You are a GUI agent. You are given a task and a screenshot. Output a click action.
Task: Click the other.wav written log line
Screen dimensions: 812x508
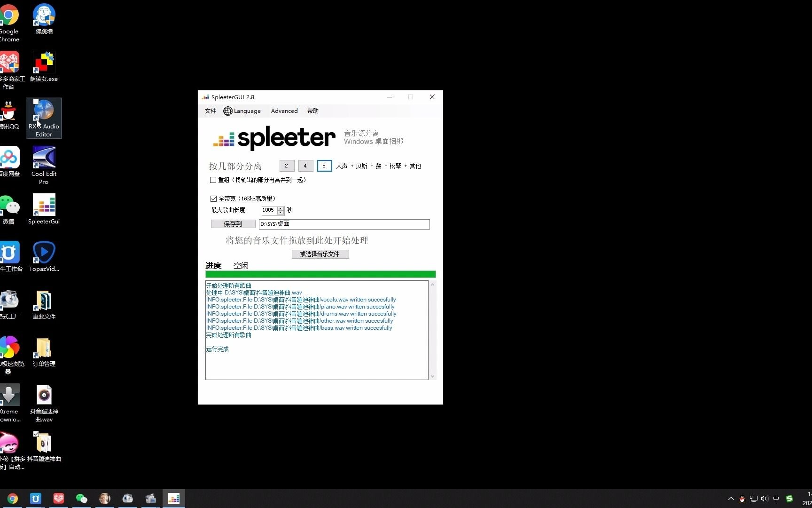pos(299,321)
